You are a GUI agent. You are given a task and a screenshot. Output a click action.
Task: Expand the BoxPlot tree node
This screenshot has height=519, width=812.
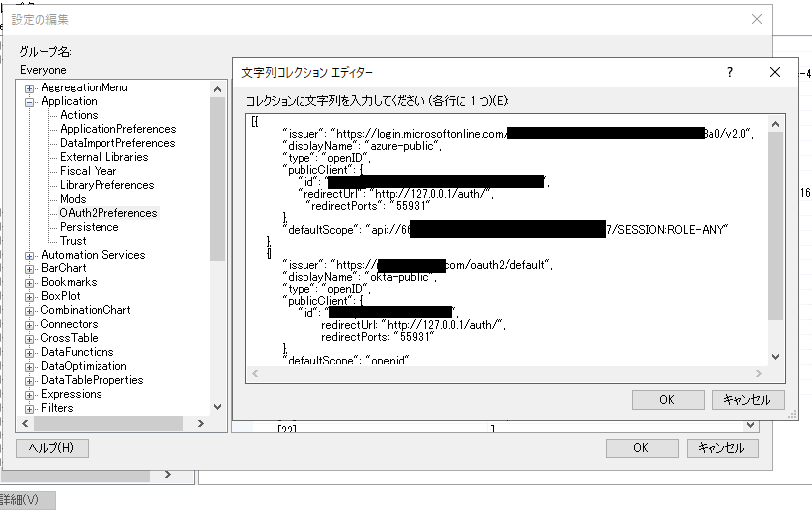[30, 297]
